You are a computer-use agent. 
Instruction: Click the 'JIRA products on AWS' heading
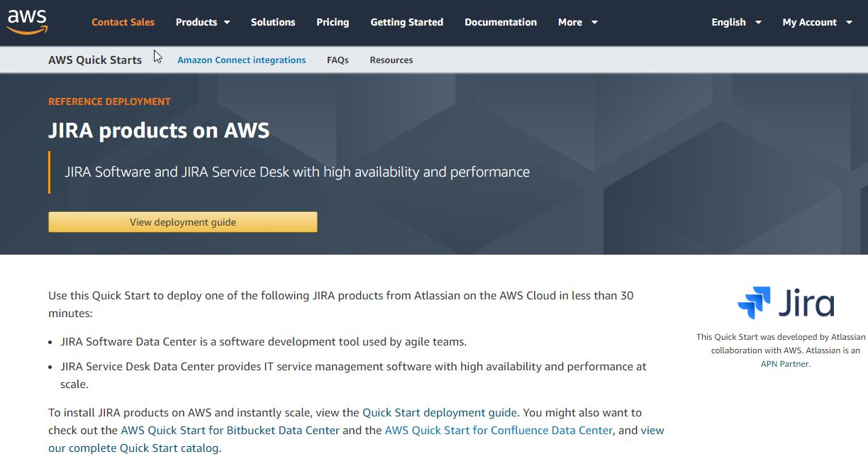point(159,131)
